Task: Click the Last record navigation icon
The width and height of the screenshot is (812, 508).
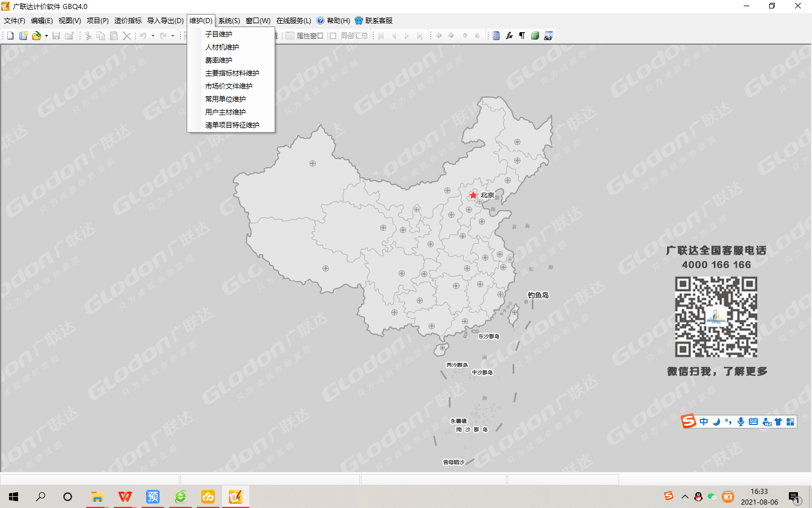Action: 420,36
